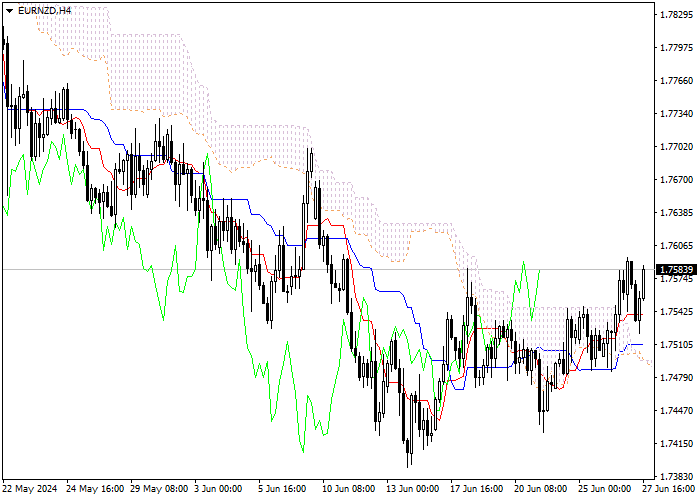Image resolution: width=700 pixels, height=500 pixels.
Task: Click price scale value 1.77975
Action: pyautogui.click(x=677, y=48)
